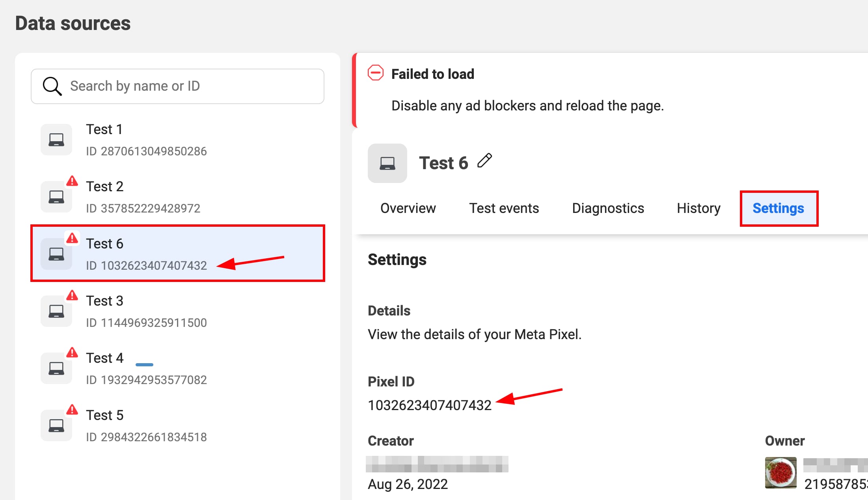Click the Pixel ID number 1032623407407432
Viewport: 868px width, 500px height.
[430, 405]
